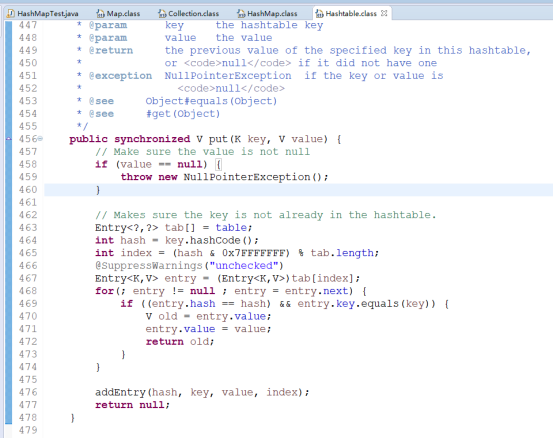Click 'key.hashCode()' on line 464

(x=210, y=240)
